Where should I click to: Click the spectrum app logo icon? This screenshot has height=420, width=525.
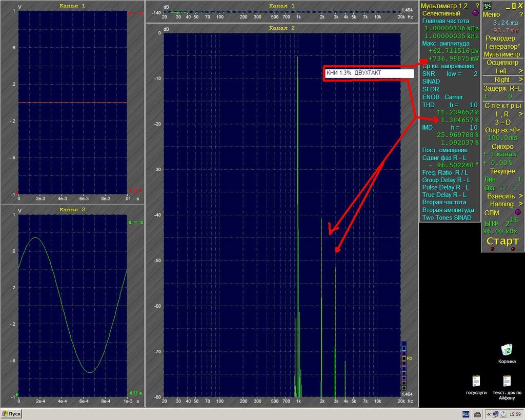tap(487, 6)
